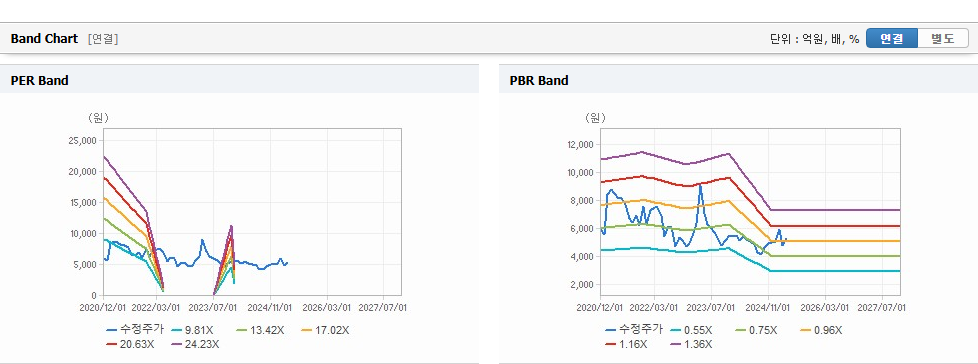Viewport: 978px width, 364px height.
Task: Toggle 1.36X legend series
Action: (689, 343)
